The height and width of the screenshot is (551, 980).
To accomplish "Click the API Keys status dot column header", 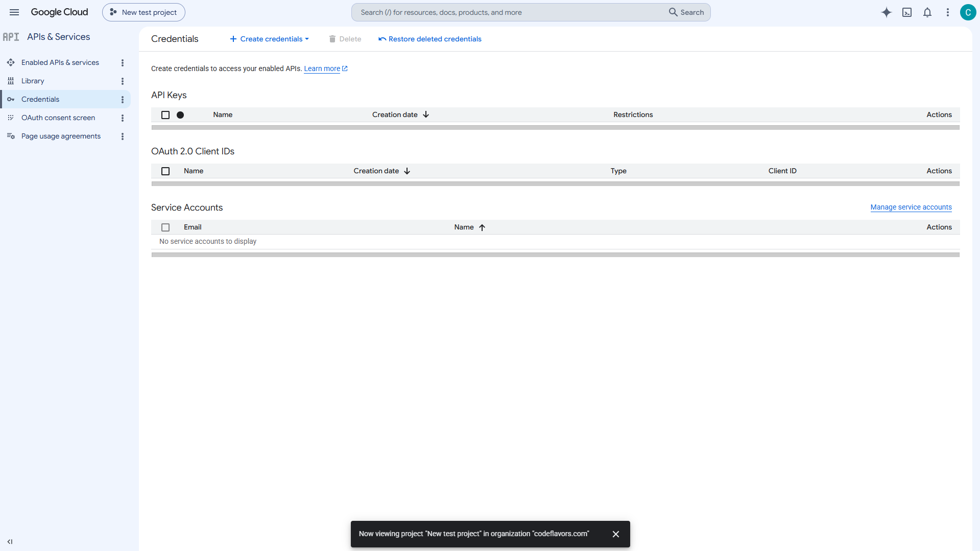I will tap(180, 114).
